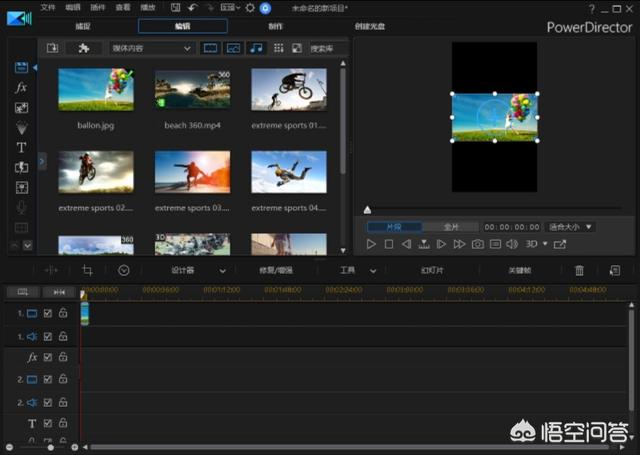
Task: Click the 关键帧 keyframe button
Action: (521, 270)
